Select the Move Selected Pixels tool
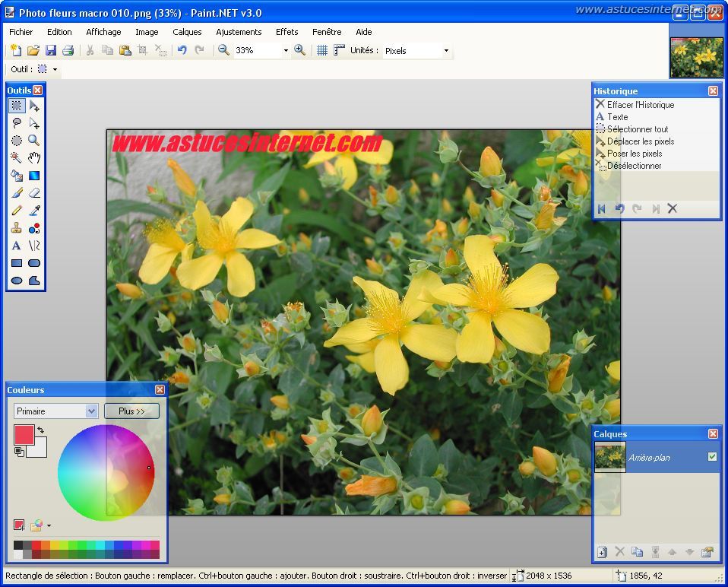The image size is (728, 587). (34, 106)
